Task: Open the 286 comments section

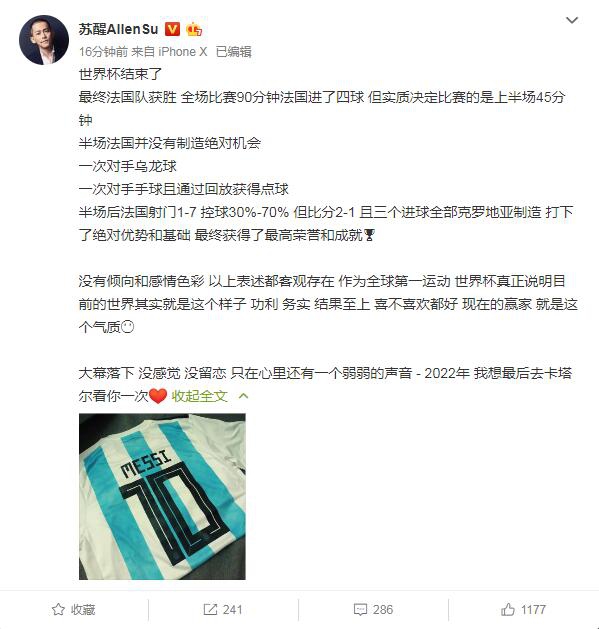Action: coord(374,609)
